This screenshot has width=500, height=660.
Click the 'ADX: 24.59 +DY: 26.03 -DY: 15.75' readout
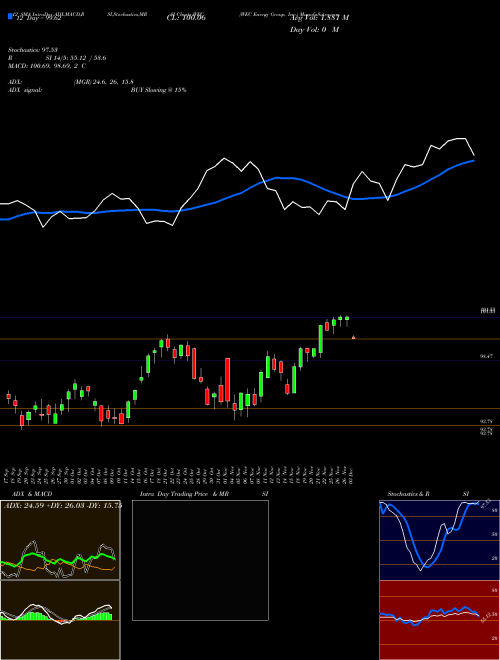[63, 505]
